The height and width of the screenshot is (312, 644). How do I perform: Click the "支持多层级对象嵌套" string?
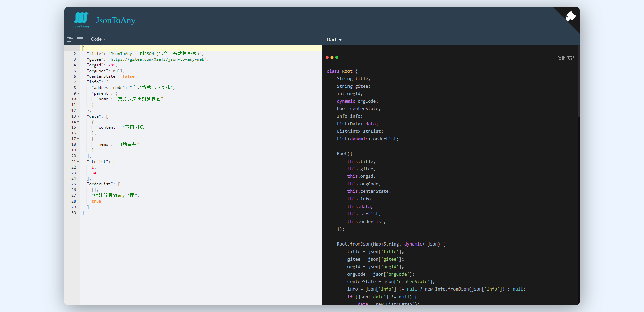(140, 99)
